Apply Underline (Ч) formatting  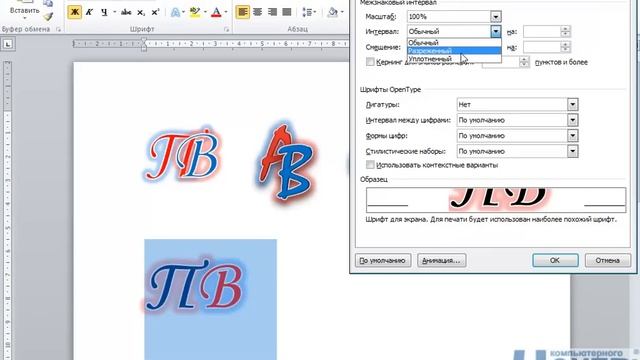104,12
